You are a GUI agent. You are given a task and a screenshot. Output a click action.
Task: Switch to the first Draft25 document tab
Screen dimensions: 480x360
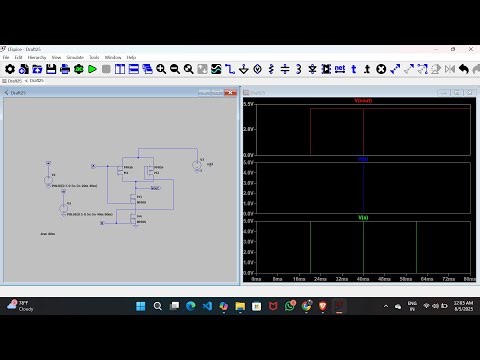tap(12, 81)
